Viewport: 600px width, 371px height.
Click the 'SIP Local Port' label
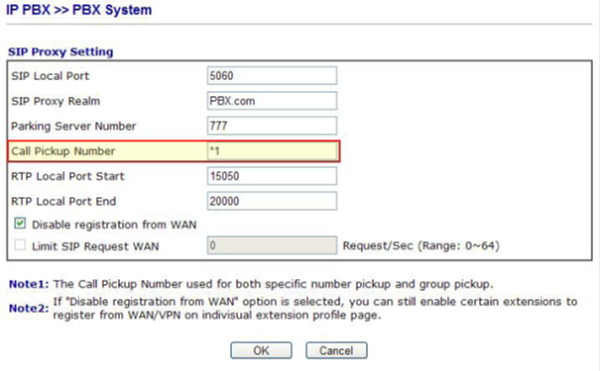pyautogui.click(x=50, y=76)
